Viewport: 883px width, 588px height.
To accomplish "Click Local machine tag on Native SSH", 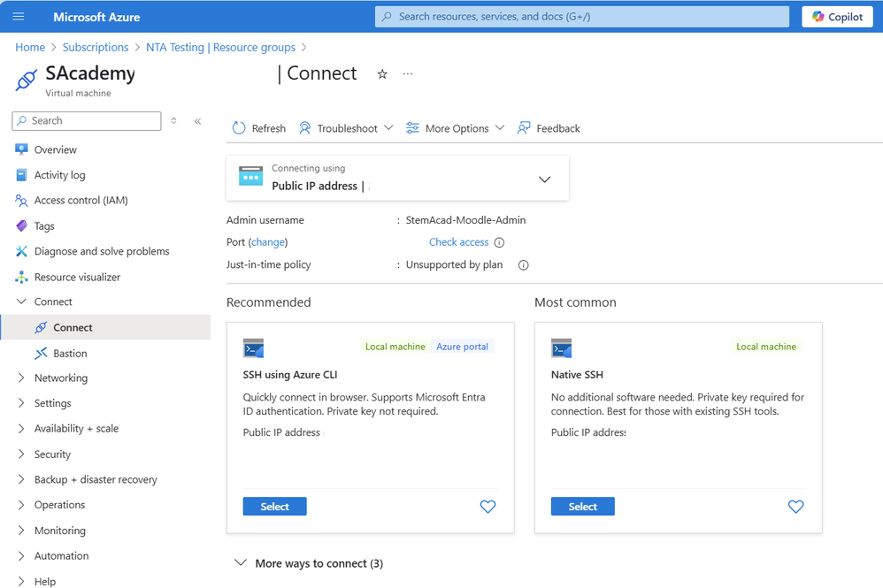I will coord(766,347).
